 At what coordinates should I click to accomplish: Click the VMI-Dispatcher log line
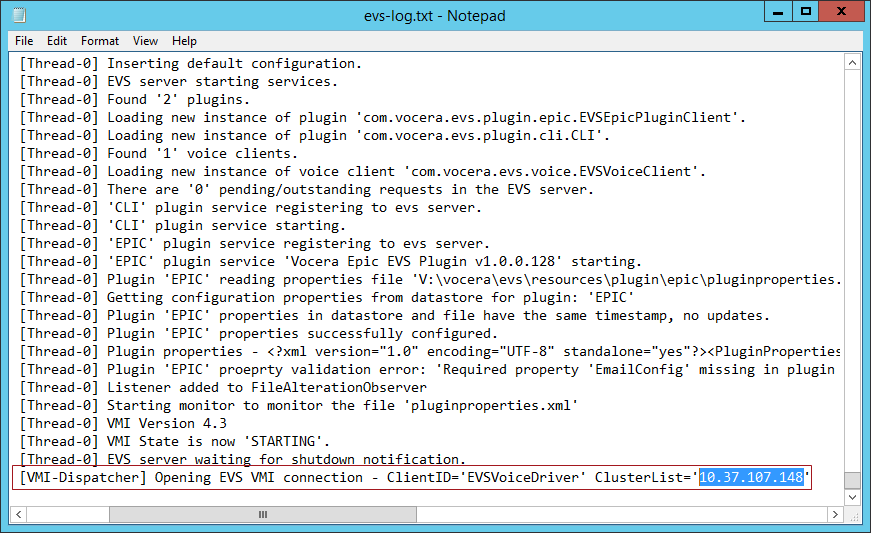point(300,478)
